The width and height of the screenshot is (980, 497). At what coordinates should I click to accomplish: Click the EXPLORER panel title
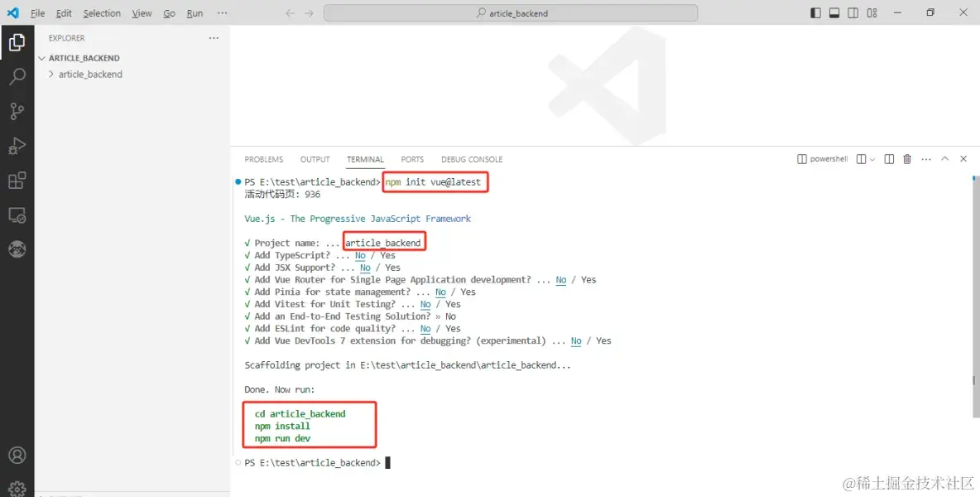(66, 38)
